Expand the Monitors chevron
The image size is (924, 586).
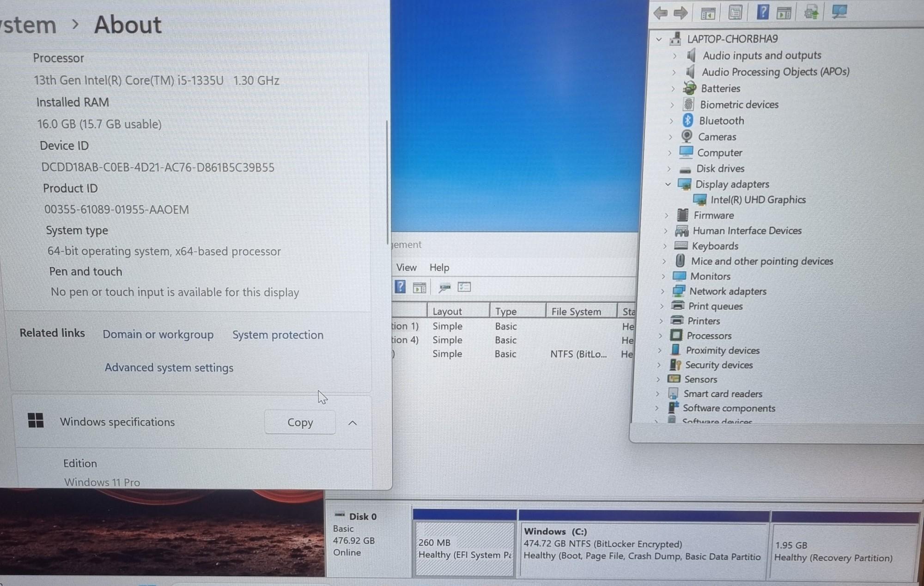click(x=663, y=276)
